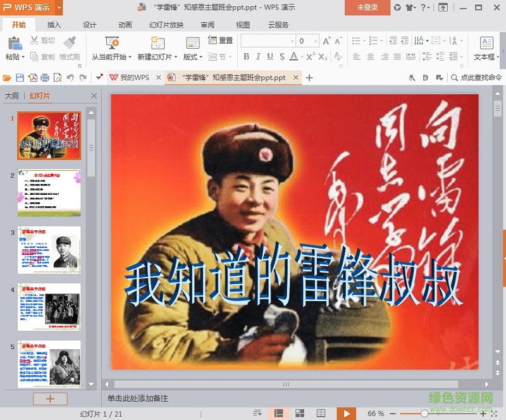Export to PDF icon
Screen dimensions: 506x420
(x=33, y=78)
